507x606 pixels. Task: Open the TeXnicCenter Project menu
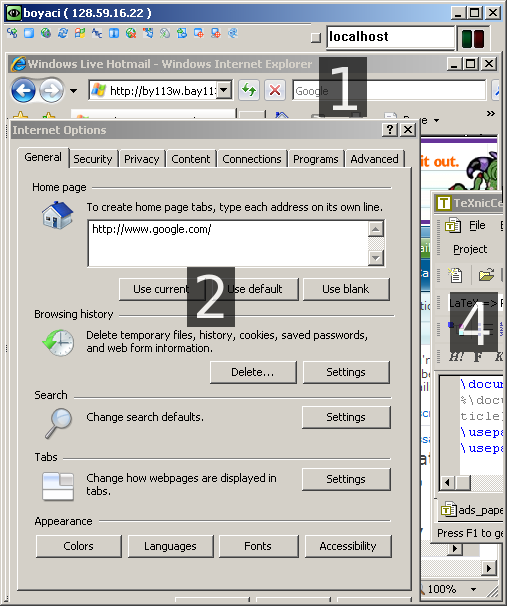(x=470, y=249)
